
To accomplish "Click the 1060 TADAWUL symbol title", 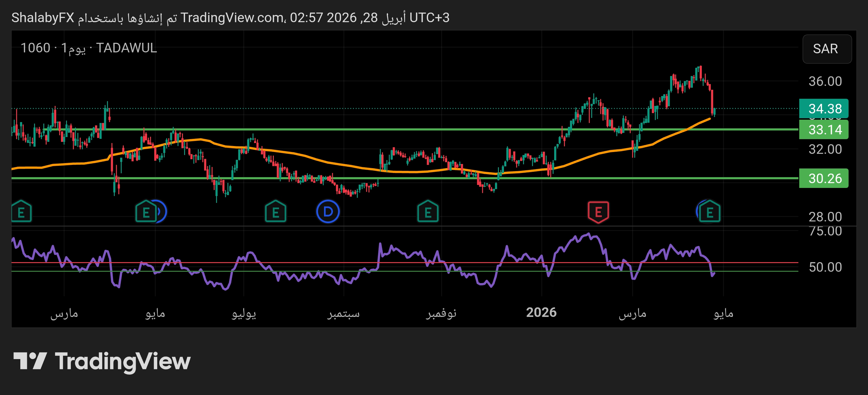I will point(88,48).
